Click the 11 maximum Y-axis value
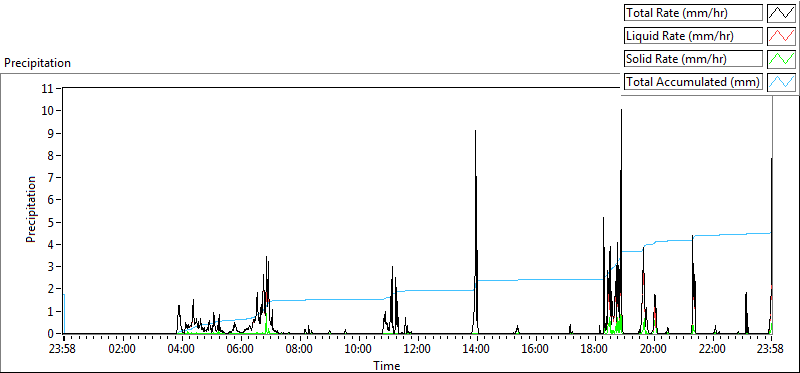 [48, 88]
